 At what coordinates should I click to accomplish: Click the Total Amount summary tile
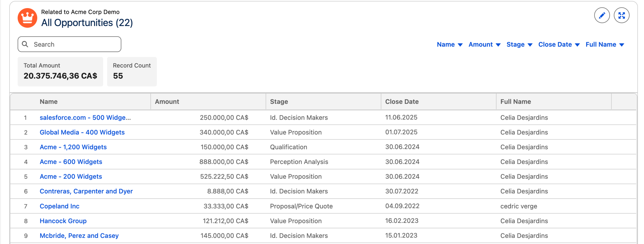(x=60, y=71)
